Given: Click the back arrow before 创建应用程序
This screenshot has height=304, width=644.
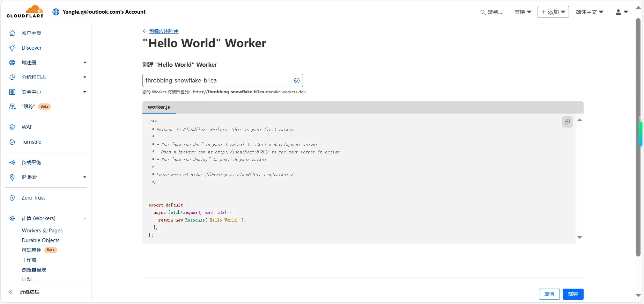Looking at the screenshot, I should [145, 31].
